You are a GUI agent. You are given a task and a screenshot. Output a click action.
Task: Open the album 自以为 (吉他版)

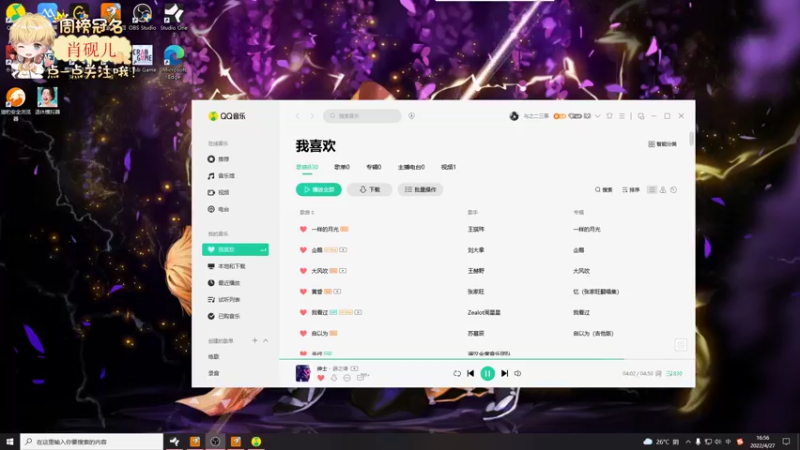click(593, 333)
